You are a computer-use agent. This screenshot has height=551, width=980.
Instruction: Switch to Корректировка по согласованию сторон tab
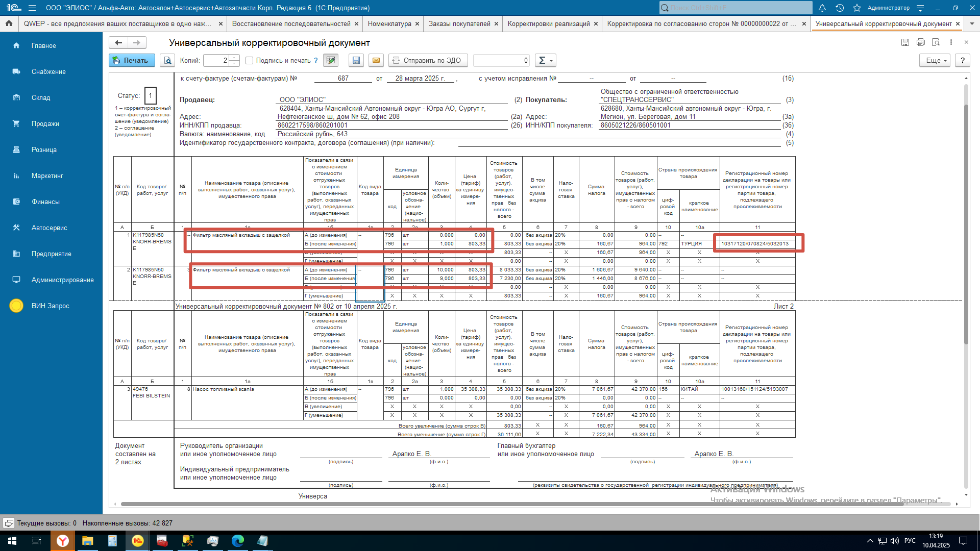(x=701, y=23)
